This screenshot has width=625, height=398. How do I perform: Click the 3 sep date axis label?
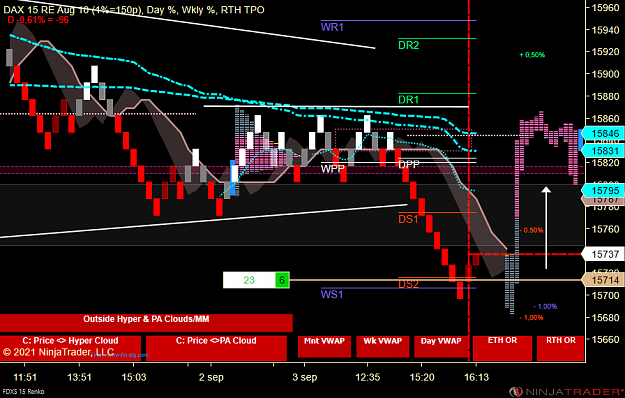tap(305, 377)
